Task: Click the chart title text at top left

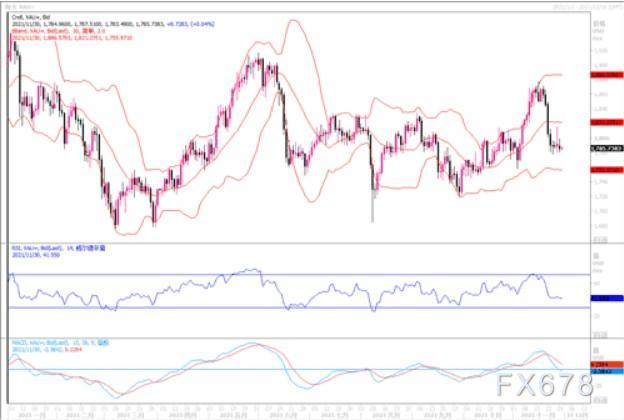Action: click(22, 7)
